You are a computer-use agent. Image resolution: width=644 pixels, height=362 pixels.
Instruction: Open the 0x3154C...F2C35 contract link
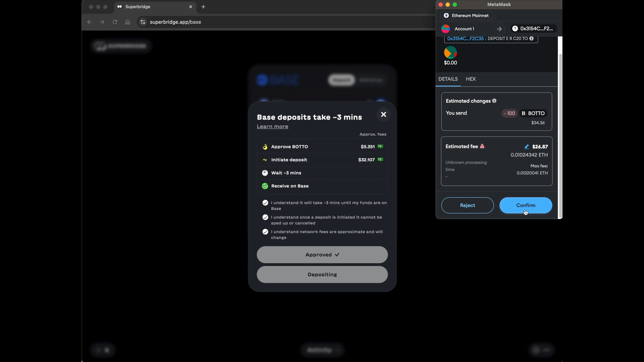tap(465, 39)
